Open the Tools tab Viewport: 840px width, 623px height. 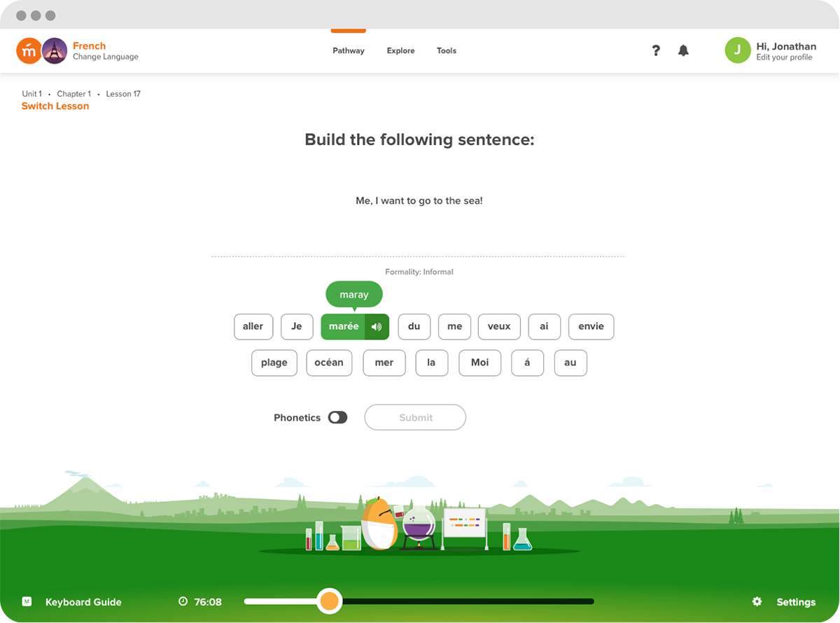(446, 50)
